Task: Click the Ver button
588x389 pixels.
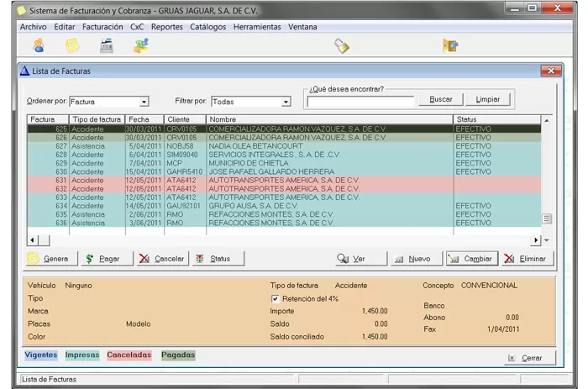Action: [360, 259]
